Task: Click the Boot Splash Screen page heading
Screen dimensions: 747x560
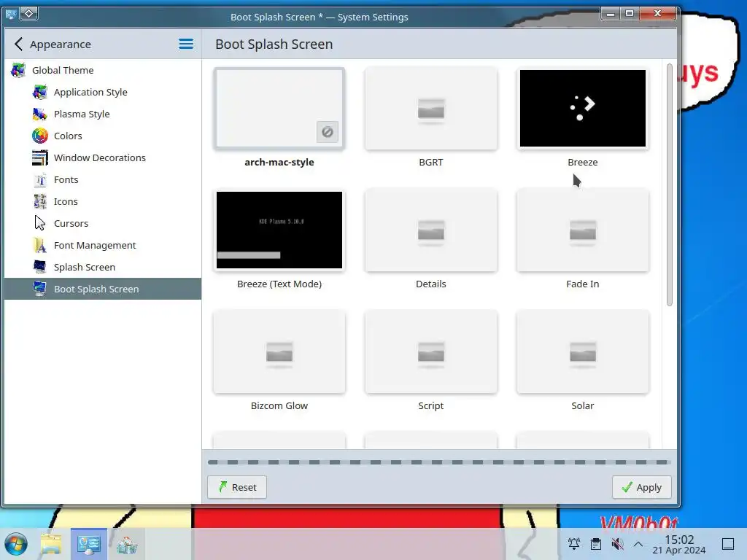Action: point(274,44)
